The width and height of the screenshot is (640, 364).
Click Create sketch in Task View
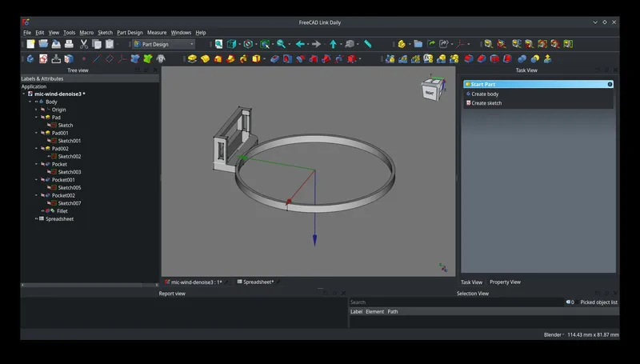(486, 103)
